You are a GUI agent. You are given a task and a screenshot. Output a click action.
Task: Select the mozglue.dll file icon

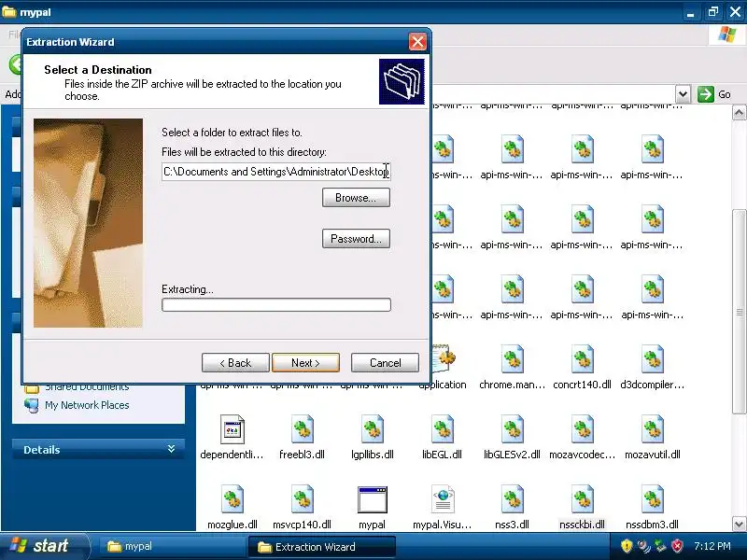[232, 499]
